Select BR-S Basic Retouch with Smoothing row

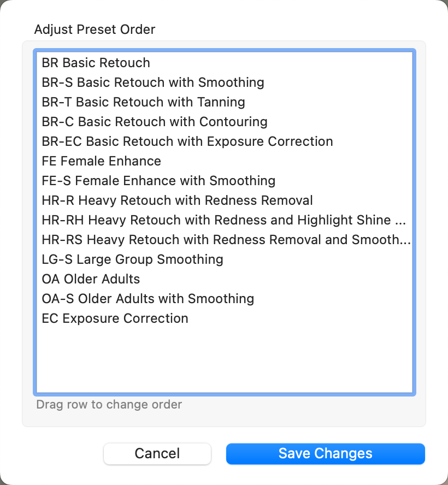point(152,82)
